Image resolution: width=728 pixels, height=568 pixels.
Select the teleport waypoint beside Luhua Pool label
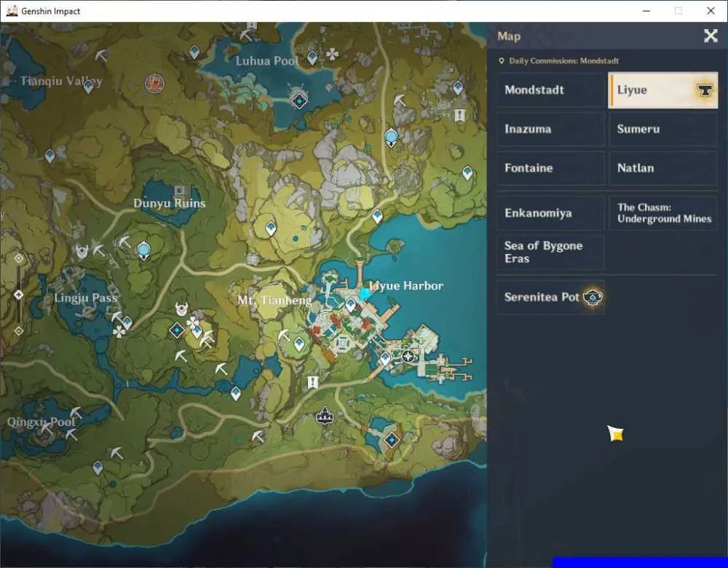[312, 58]
